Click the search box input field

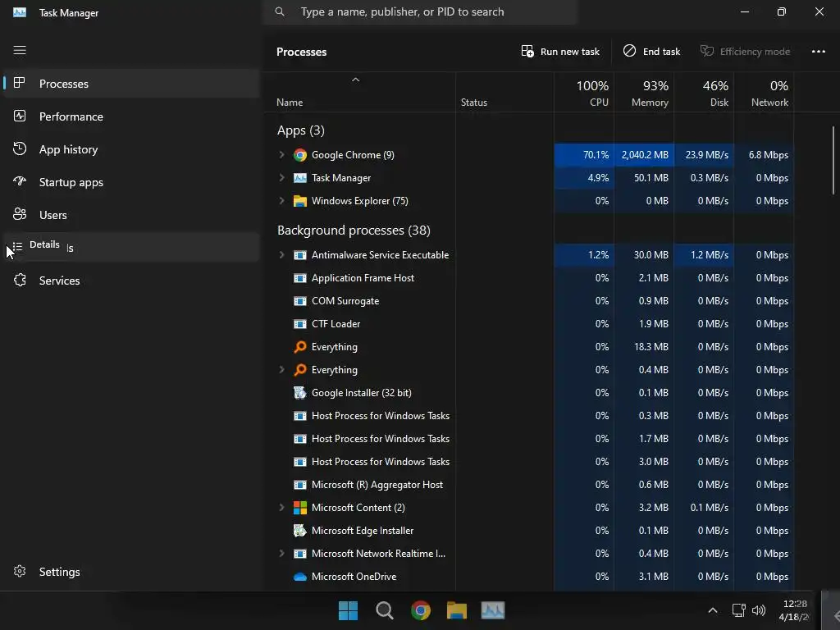pos(420,11)
